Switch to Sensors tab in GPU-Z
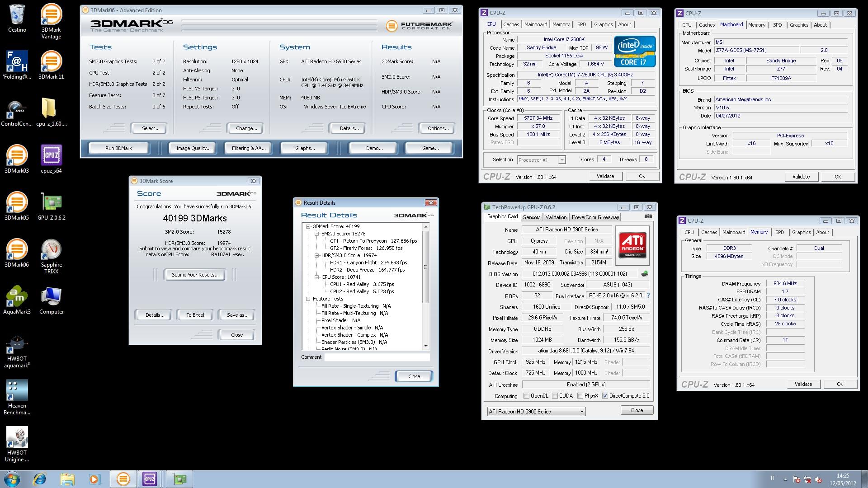The image size is (868, 488). click(532, 217)
